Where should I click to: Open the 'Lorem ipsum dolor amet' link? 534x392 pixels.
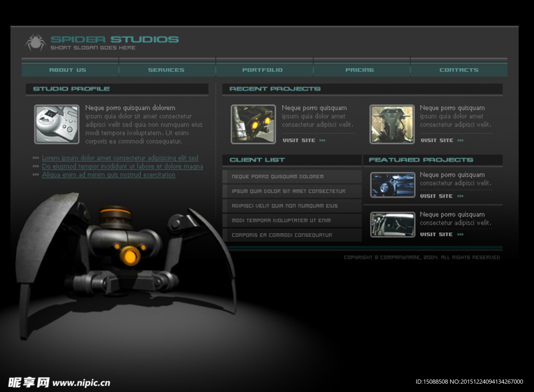click(120, 158)
